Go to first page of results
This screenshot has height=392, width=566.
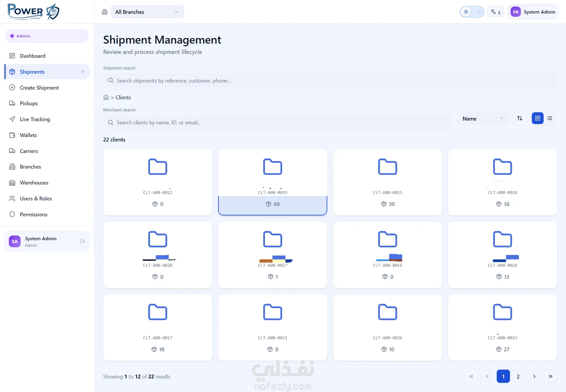pyautogui.click(x=471, y=376)
